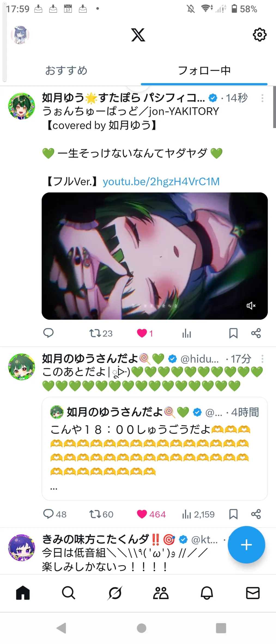Image resolution: width=276 pixels, height=644 pixels.
Task: Open direct messages envelope
Action: pyautogui.click(x=253, y=593)
